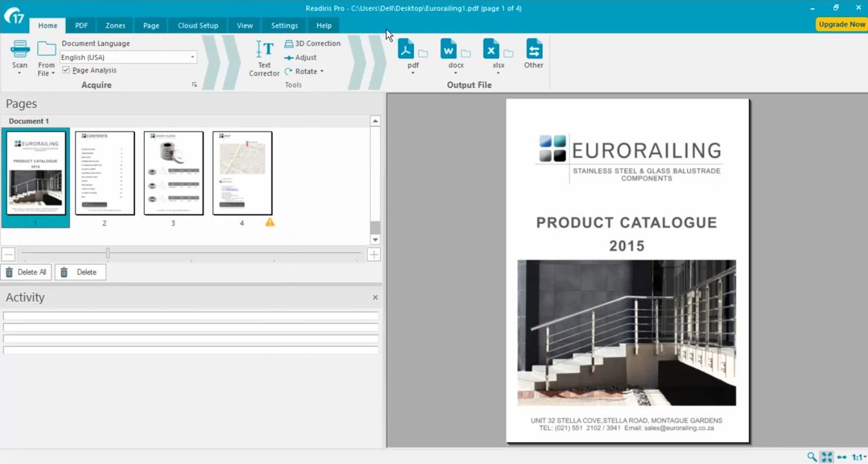Click the Upgrade Now button

pos(841,24)
